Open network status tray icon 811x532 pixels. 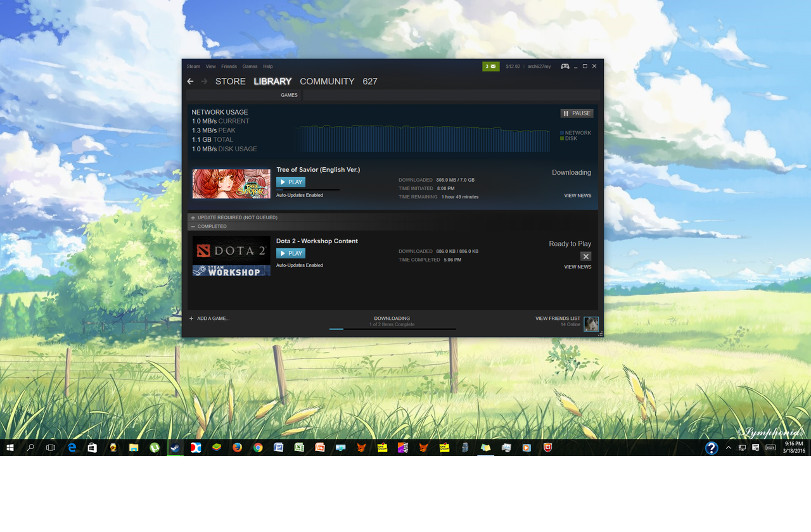(742, 447)
